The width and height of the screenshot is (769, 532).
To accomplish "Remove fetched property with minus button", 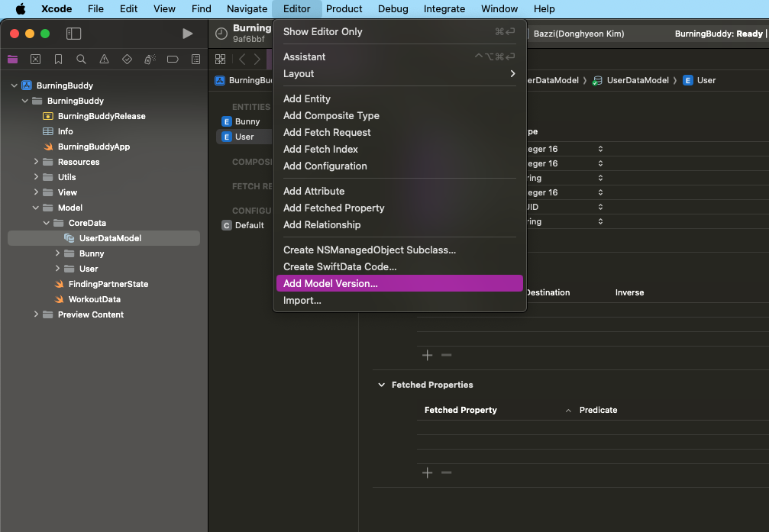I will click(446, 472).
